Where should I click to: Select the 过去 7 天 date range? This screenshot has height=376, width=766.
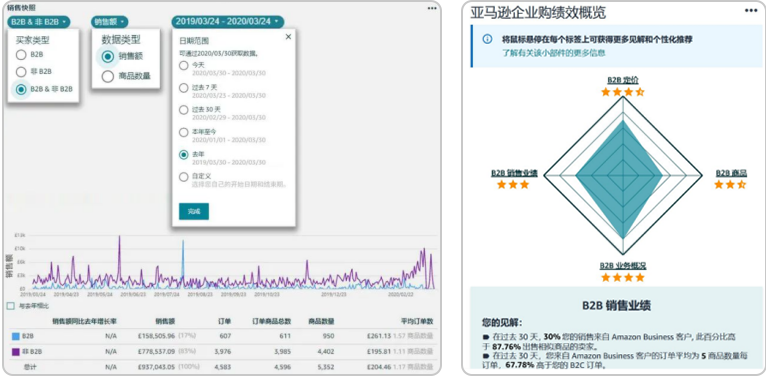point(184,88)
